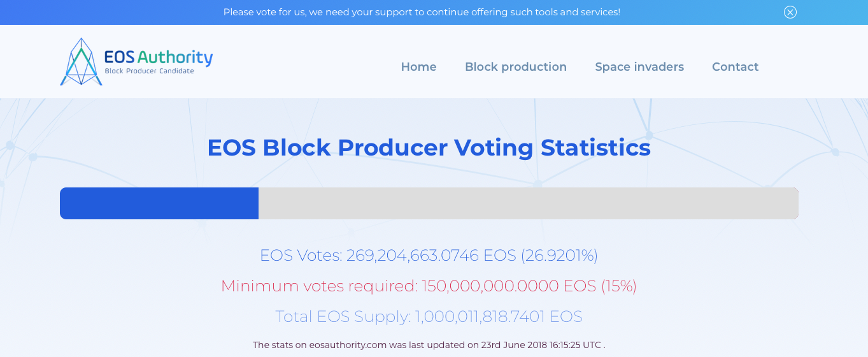Open the Contact page
Viewport: 868px width, 357px height.
pyautogui.click(x=736, y=67)
